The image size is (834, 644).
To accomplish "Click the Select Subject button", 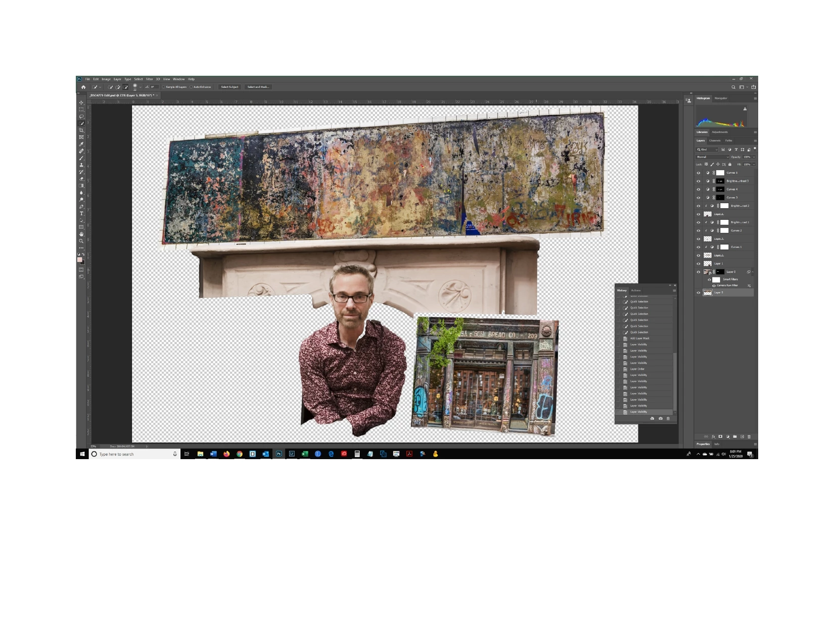I will [x=229, y=87].
